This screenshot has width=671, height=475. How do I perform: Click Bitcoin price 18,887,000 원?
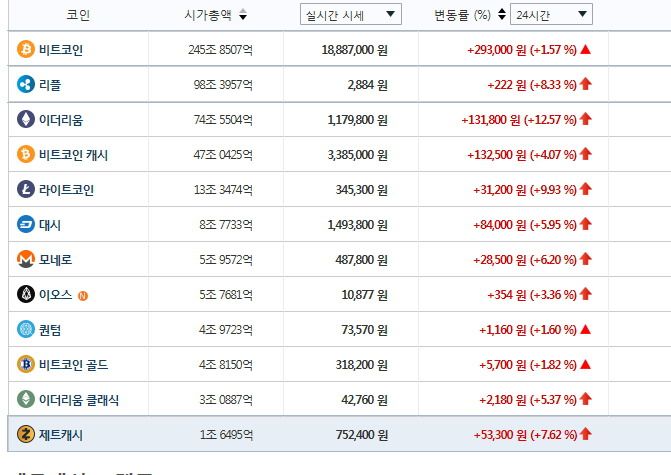click(x=354, y=50)
